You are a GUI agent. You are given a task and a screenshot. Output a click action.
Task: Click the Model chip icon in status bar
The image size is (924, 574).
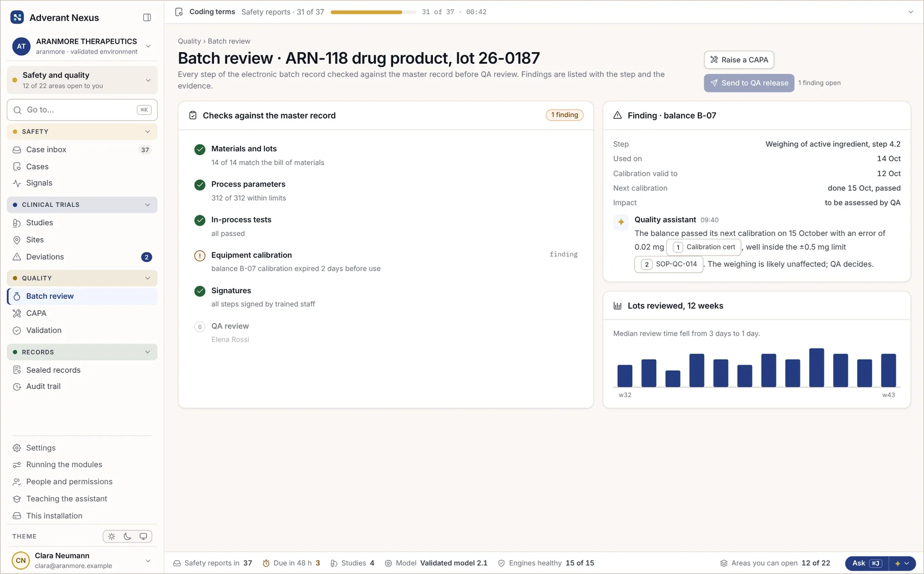coord(388,563)
